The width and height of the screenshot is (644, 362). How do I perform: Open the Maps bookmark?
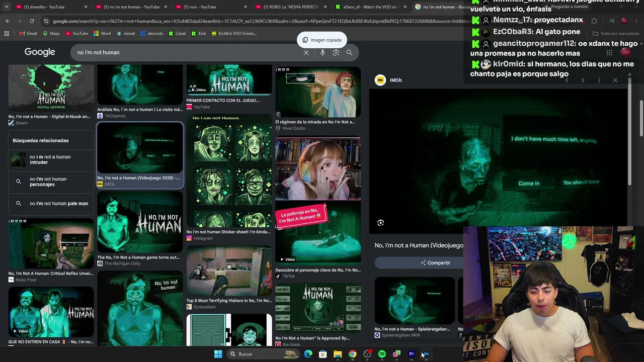51,34
